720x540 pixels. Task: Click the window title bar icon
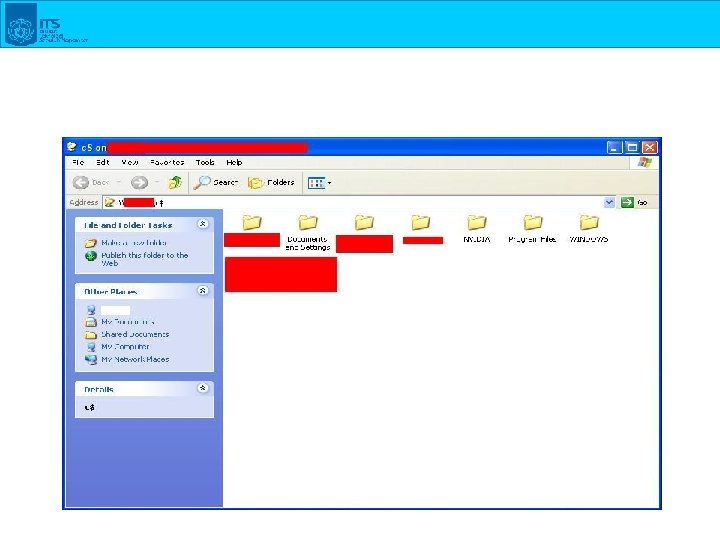72,147
